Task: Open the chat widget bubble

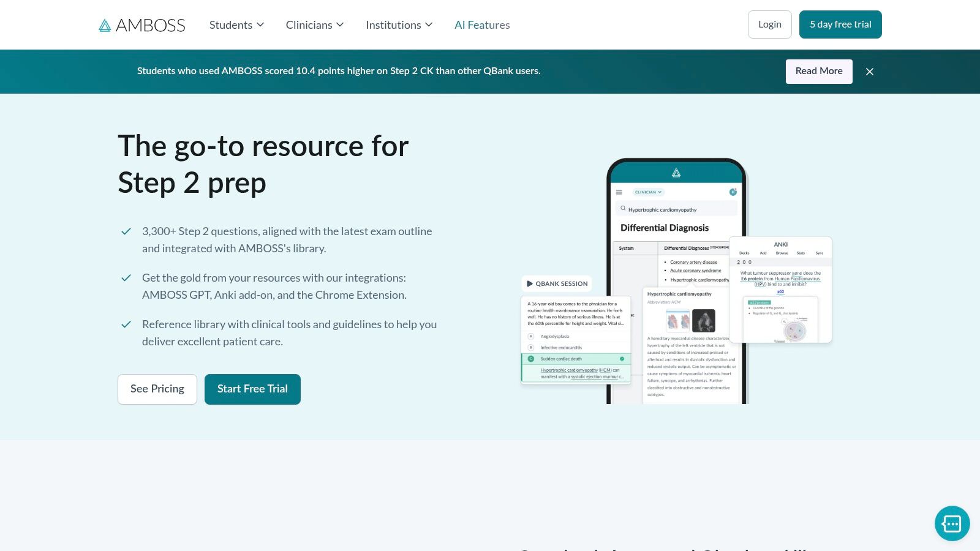Action: (952, 523)
